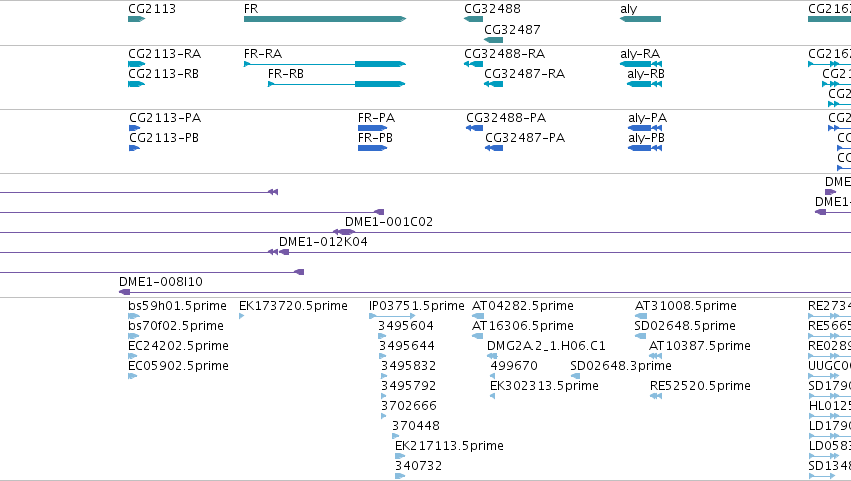851x481 pixels.
Task: Select the aly-PB protein feature
Action: coord(645,148)
